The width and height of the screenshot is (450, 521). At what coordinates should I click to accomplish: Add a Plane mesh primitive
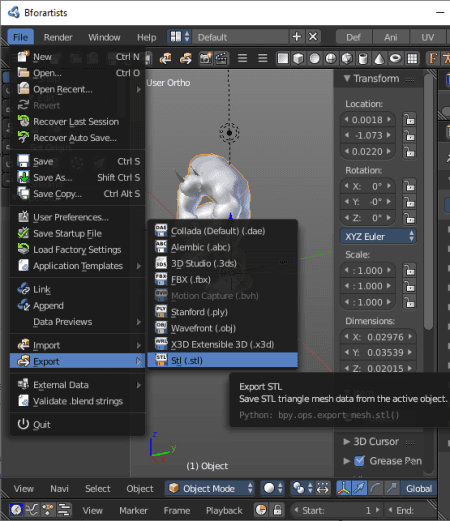(282, 59)
